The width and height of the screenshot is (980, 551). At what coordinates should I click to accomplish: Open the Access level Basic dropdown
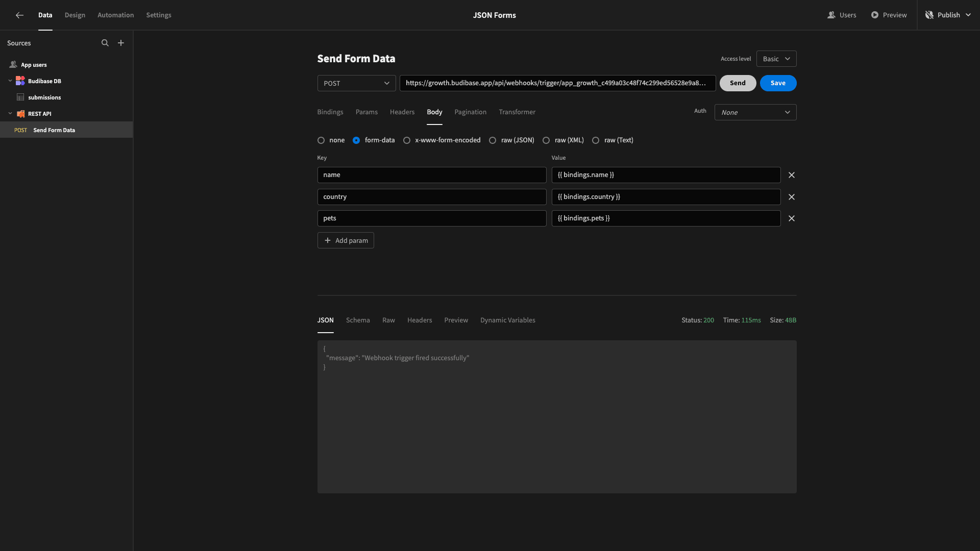click(x=776, y=59)
